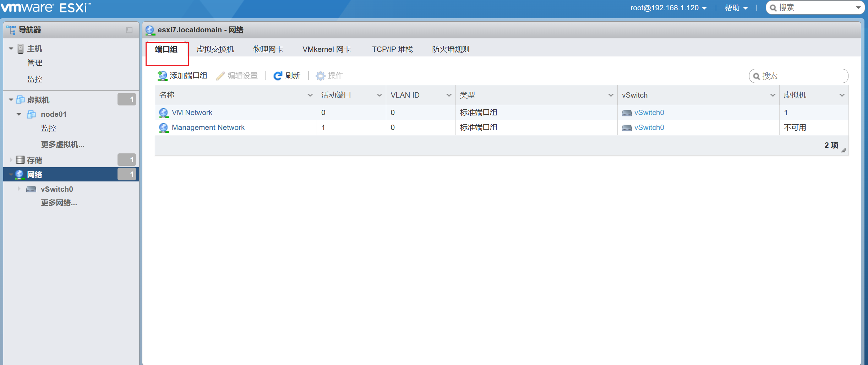
Task: Switch to the 防火墙规则 tab
Action: (x=451, y=49)
